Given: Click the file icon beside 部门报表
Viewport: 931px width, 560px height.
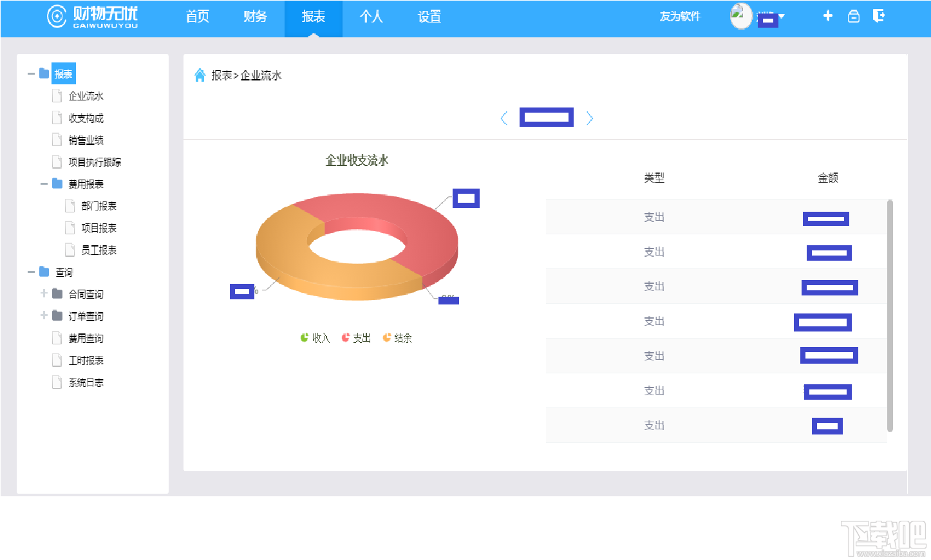Looking at the screenshot, I should 70,205.
